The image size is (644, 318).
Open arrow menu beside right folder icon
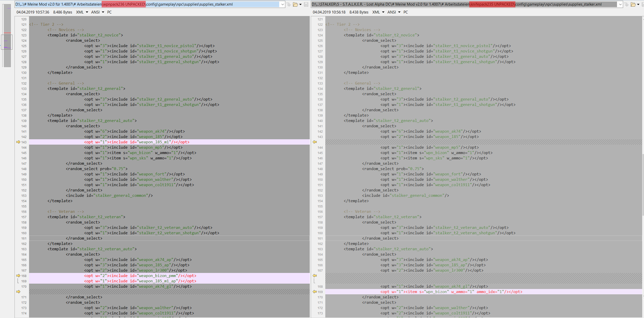point(638,4)
